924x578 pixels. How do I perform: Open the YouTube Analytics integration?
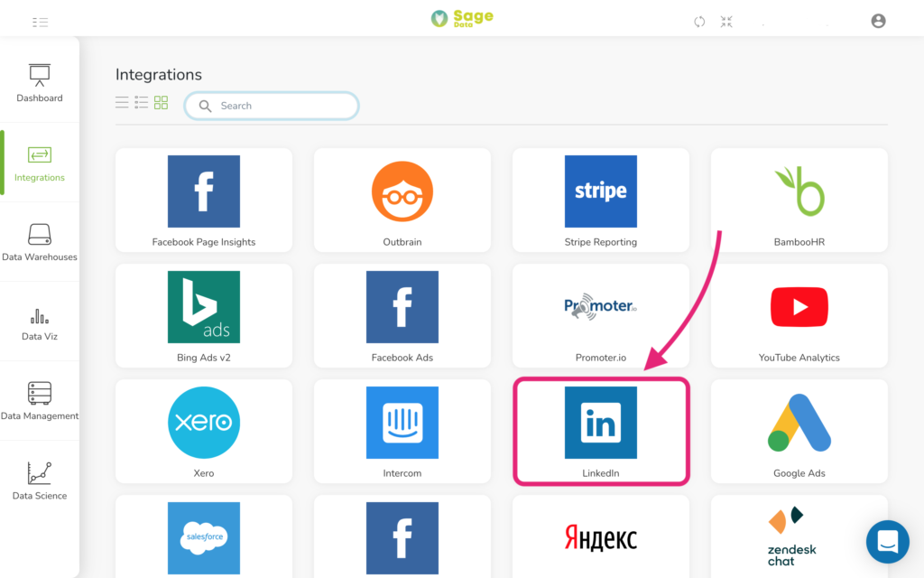tap(799, 315)
